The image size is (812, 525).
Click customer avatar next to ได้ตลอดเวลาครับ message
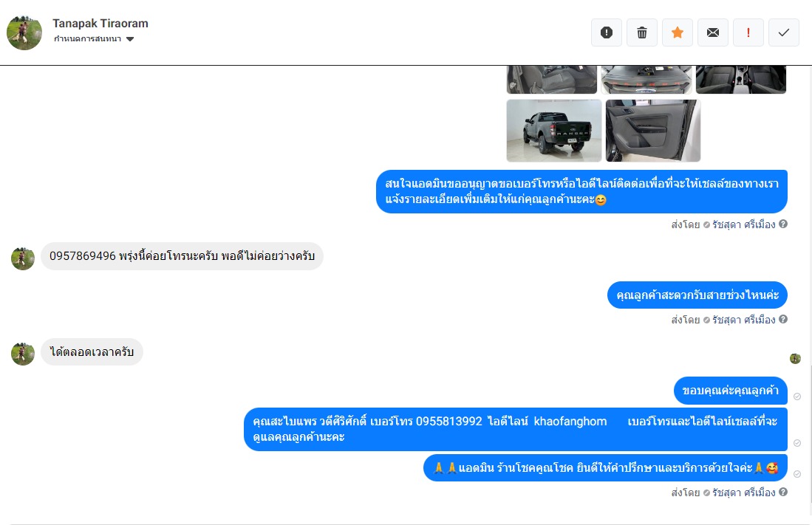pos(23,354)
